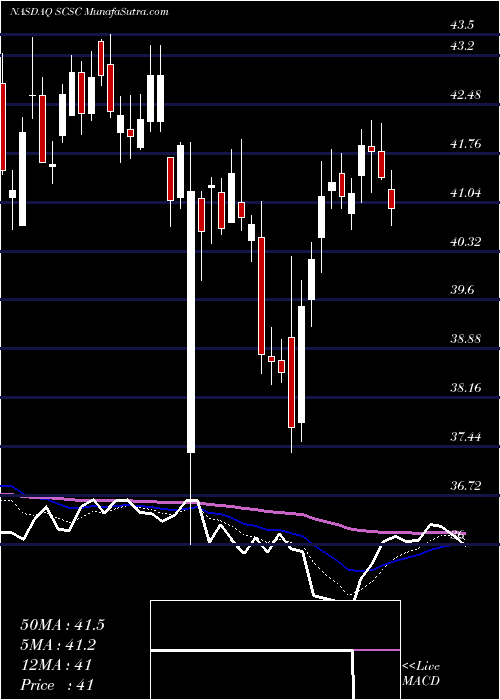Click the 39.6 price axis label

point(462,290)
